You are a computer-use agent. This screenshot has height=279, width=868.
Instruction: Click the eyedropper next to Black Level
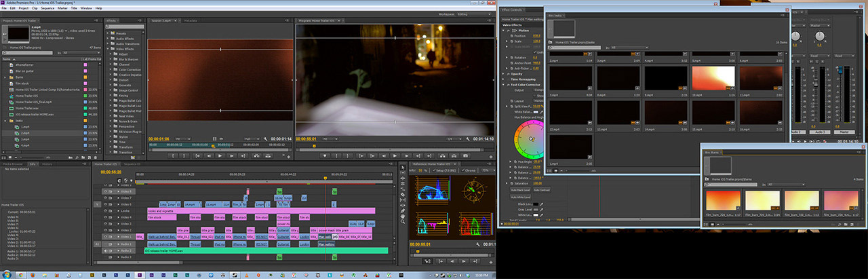click(542, 204)
